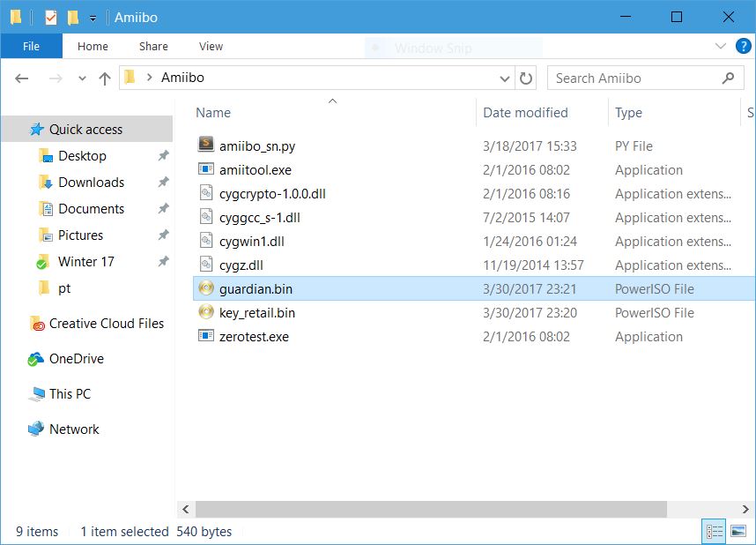Click the Back navigation arrow
This screenshot has width=756, height=545.
(x=22, y=78)
